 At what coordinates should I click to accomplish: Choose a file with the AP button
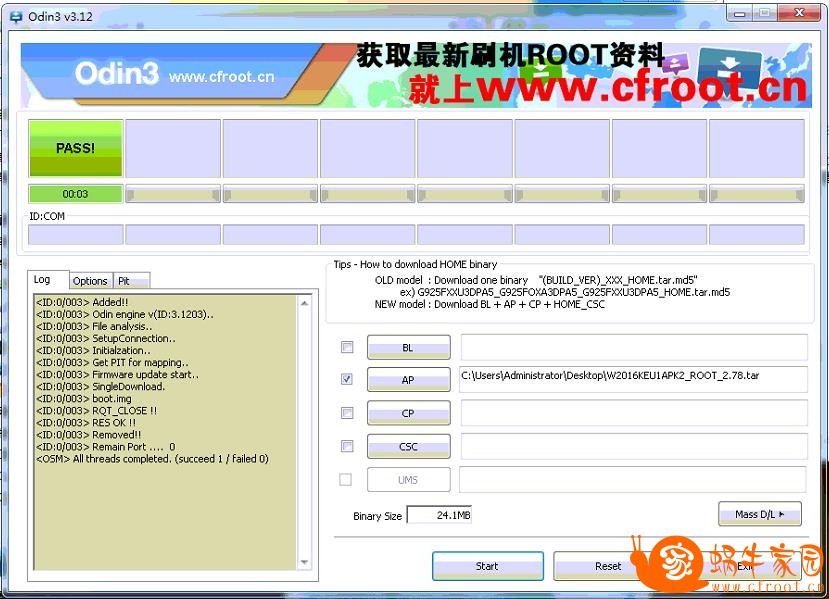click(409, 380)
